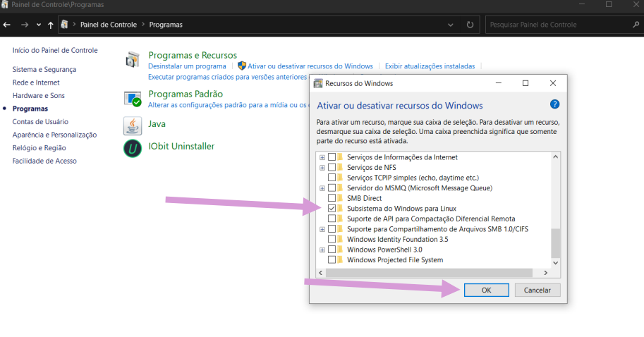Viewport: 644px width, 337px height.
Task: Check Serviços de Informações da Internet box
Action: pyautogui.click(x=332, y=157)
